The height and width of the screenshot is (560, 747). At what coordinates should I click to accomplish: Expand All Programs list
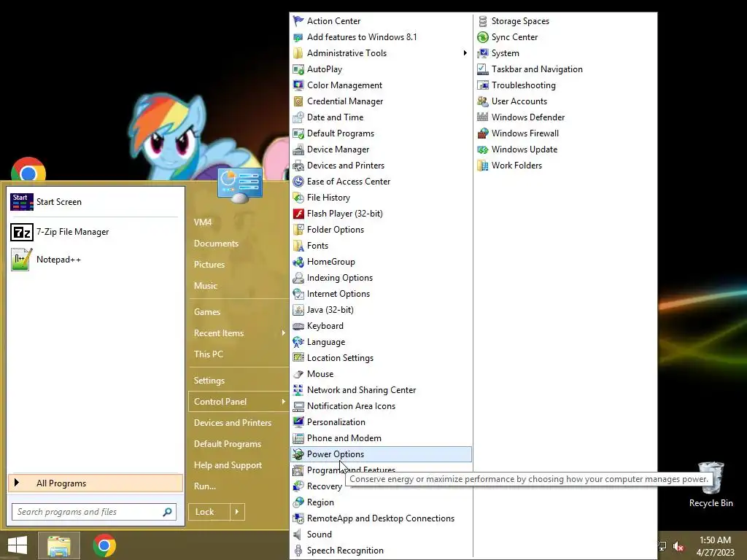(x=96, y=483)
